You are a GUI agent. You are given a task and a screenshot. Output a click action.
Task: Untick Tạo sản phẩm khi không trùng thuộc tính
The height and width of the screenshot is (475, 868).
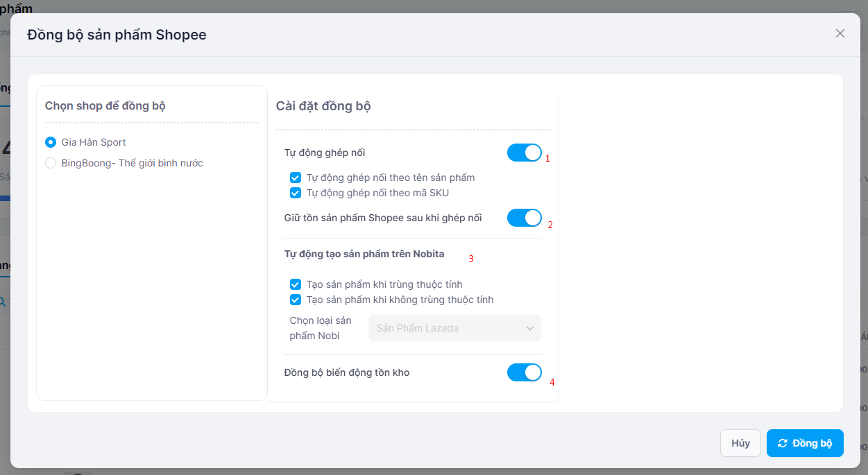click(296, 300)
